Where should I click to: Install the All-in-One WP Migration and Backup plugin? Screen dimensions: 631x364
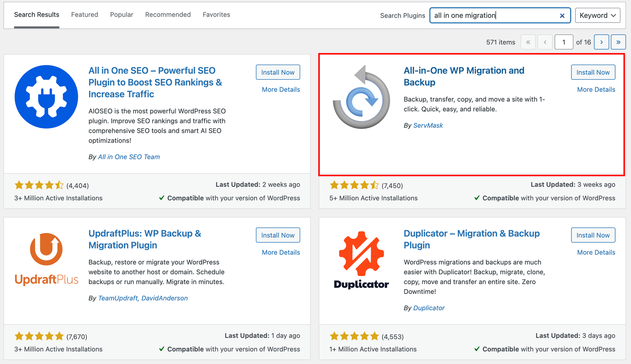593,72
